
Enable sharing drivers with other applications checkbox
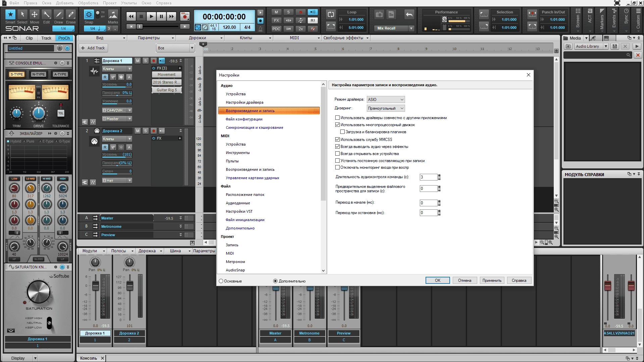click(337, 118)
